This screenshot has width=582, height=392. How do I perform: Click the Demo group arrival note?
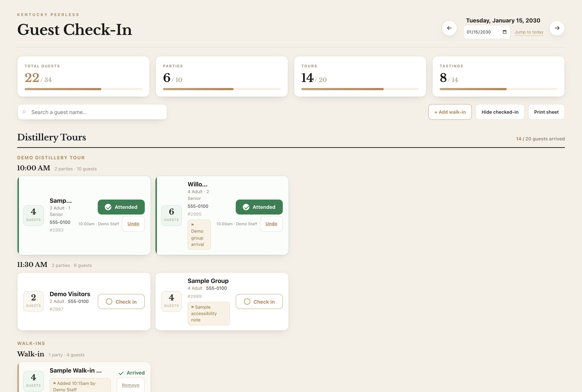click(x=199, y=235)
